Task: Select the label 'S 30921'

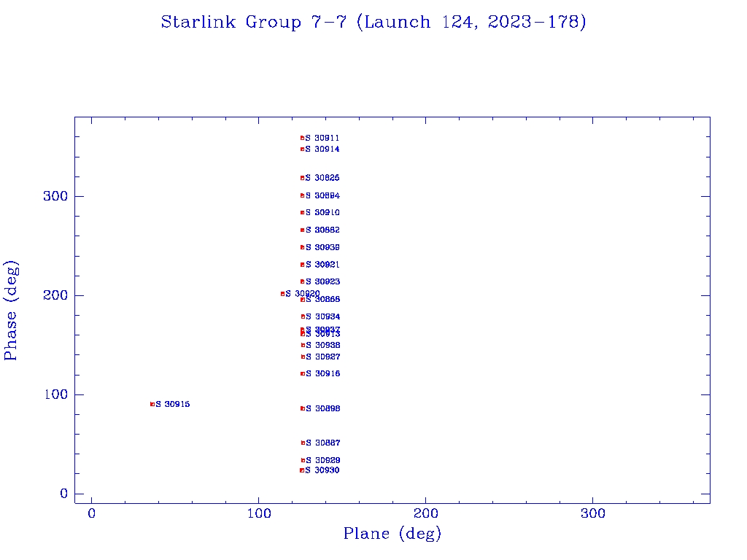Action: (x=323, y=264)
